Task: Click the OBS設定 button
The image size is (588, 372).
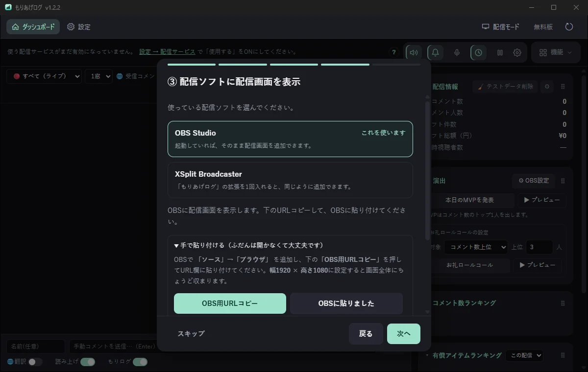Action: pyautogui.click(x=534, y=181)
